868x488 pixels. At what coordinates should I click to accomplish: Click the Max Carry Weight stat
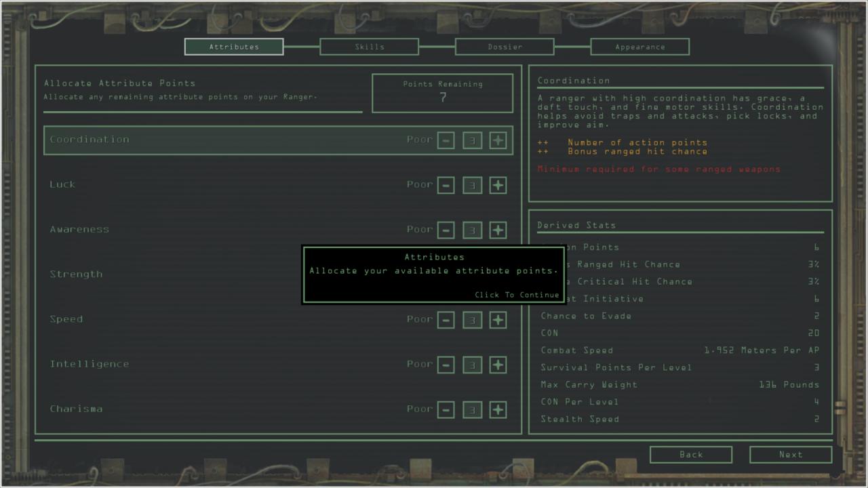679,384
